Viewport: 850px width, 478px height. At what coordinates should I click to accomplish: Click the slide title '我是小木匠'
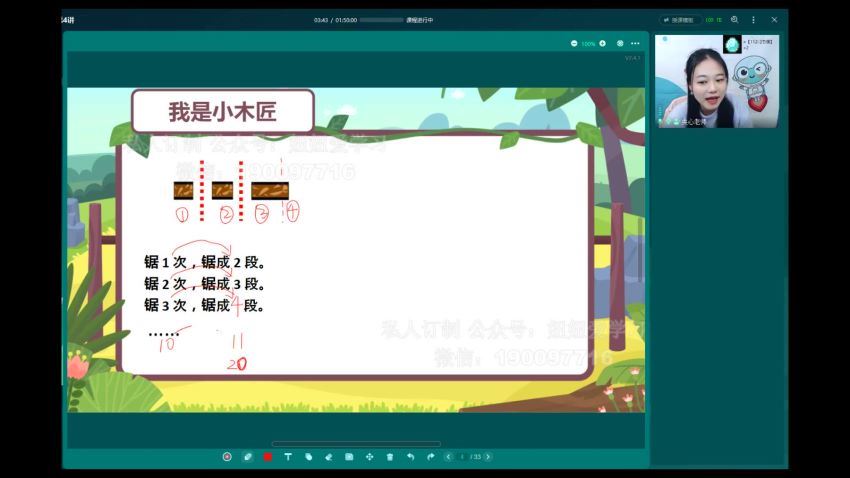pyautogui.click(x=222, y=112)
